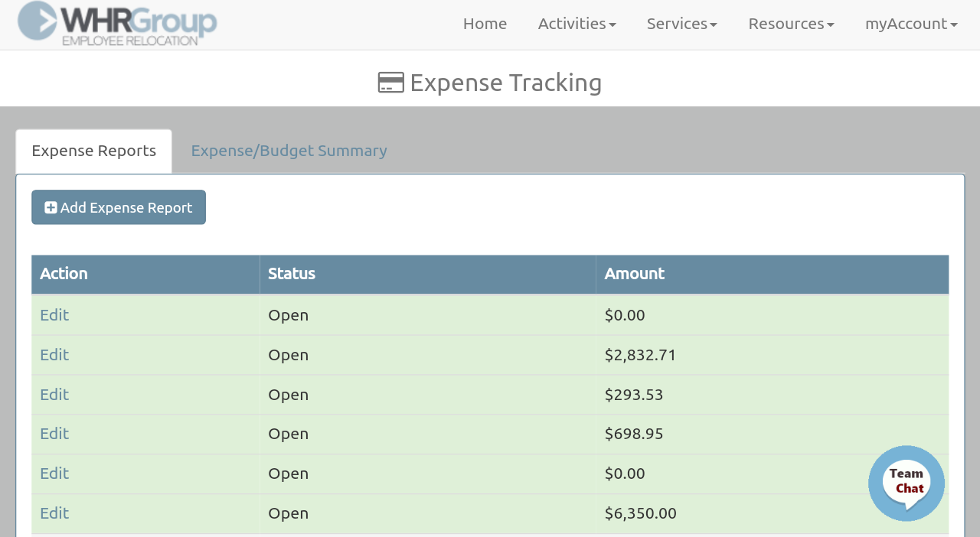980x537 pixels.
Task: Click the Action column header
Action: pyautogui.click(x=64, y=274)
